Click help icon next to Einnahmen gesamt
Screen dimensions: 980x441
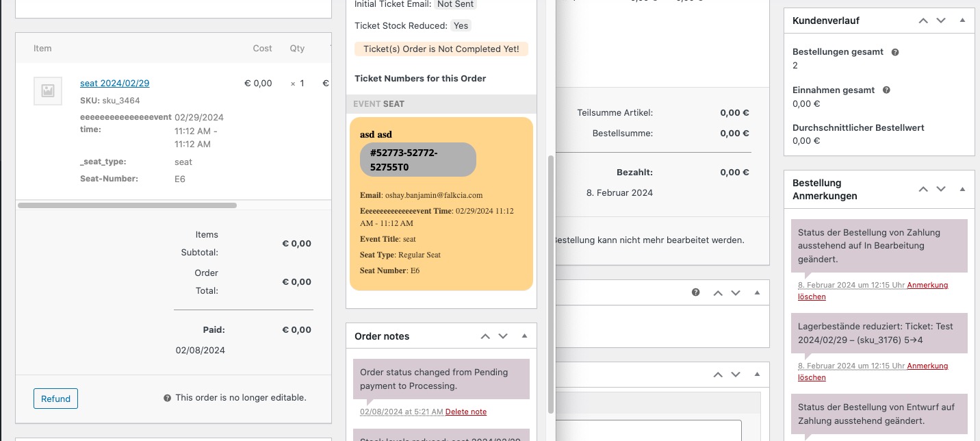coord(887,90)
